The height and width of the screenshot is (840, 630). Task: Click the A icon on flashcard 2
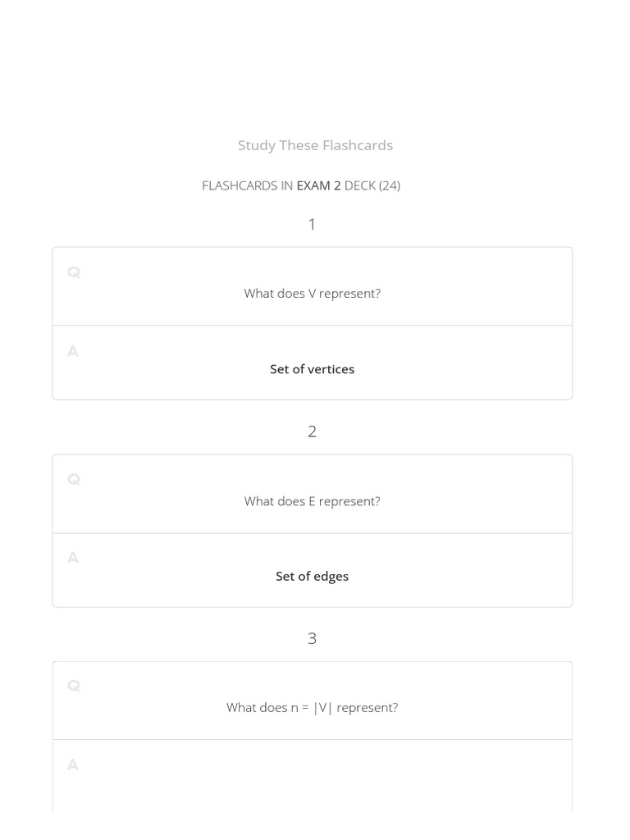(x=73, y=558)
